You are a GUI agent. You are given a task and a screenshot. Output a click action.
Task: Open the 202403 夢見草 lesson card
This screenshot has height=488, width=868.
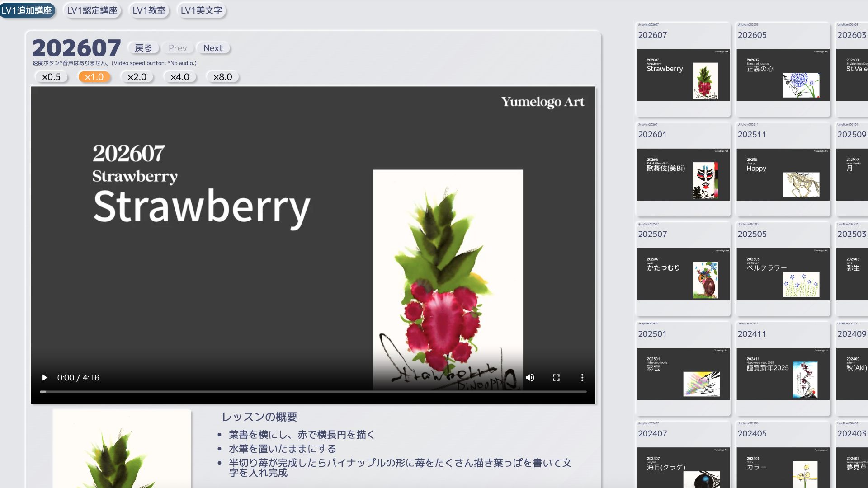coord(852,455)
